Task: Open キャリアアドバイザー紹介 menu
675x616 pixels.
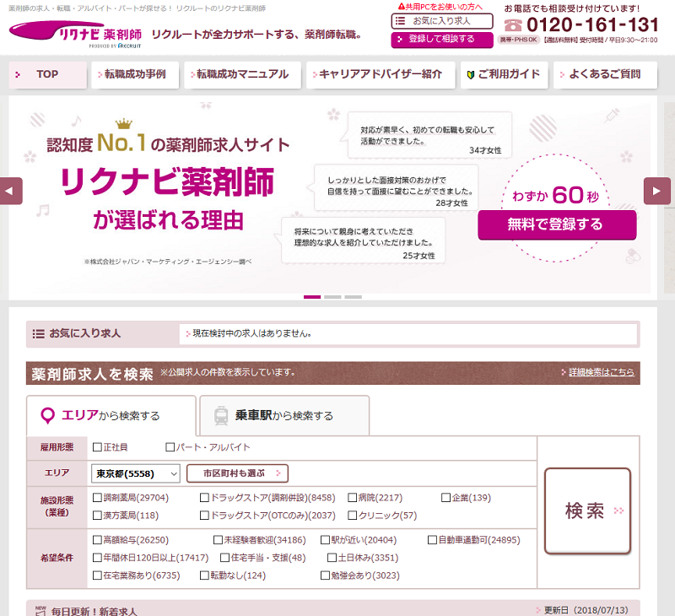Action: 381,75
